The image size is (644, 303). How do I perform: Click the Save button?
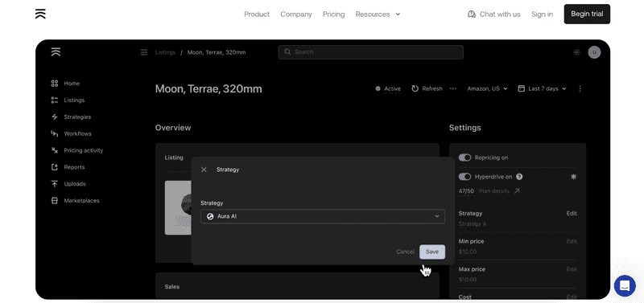tap(432, 252)
